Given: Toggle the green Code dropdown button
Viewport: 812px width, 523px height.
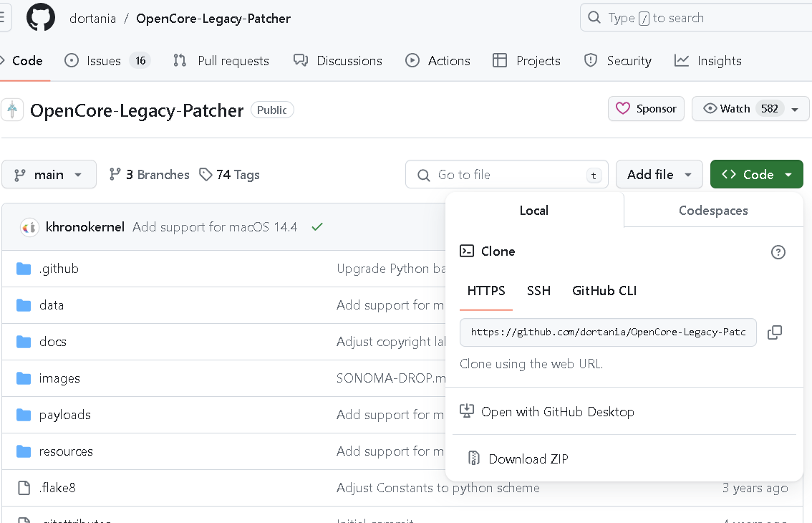Looking at the screenshot, I should tap(756, 175).
